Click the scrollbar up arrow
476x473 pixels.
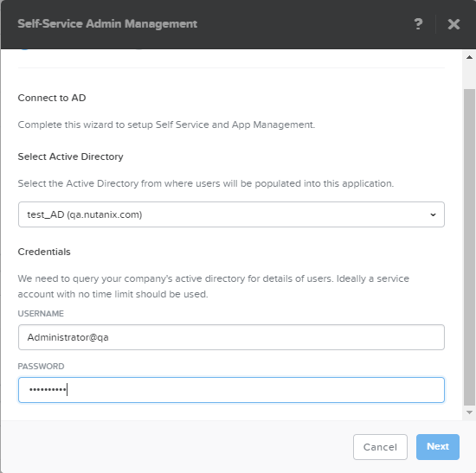click(x=469, y=57)
